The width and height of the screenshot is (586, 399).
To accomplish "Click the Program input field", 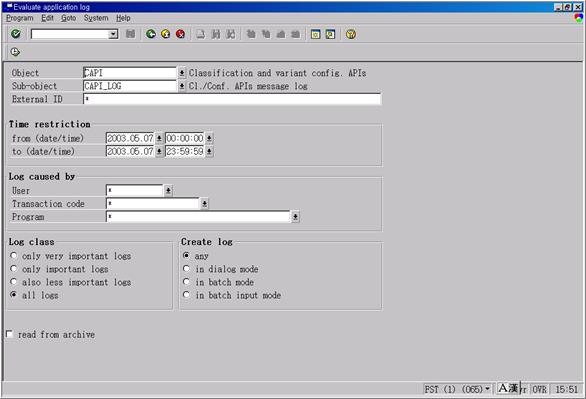I will 198,217.
